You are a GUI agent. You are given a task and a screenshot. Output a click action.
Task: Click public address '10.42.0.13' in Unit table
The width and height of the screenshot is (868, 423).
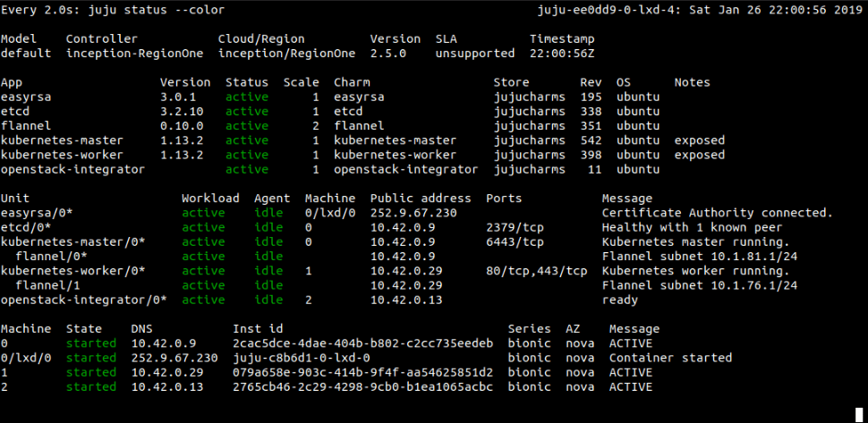pyautogui.click(x=406, y=300)
